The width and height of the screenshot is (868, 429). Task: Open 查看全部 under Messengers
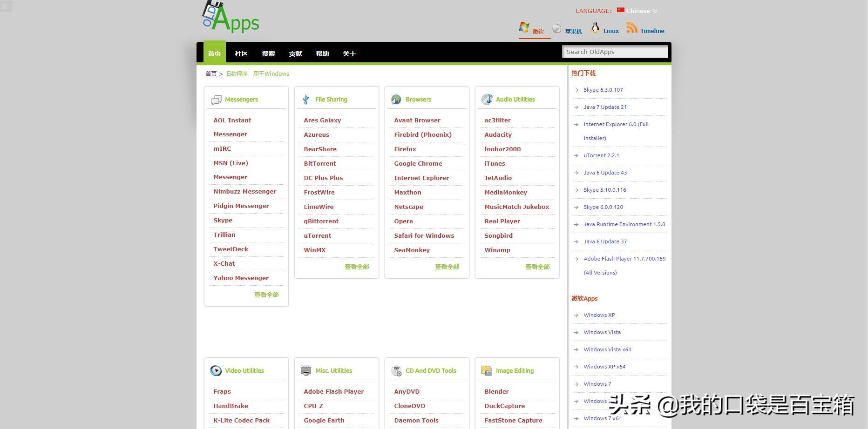[266, 295]
